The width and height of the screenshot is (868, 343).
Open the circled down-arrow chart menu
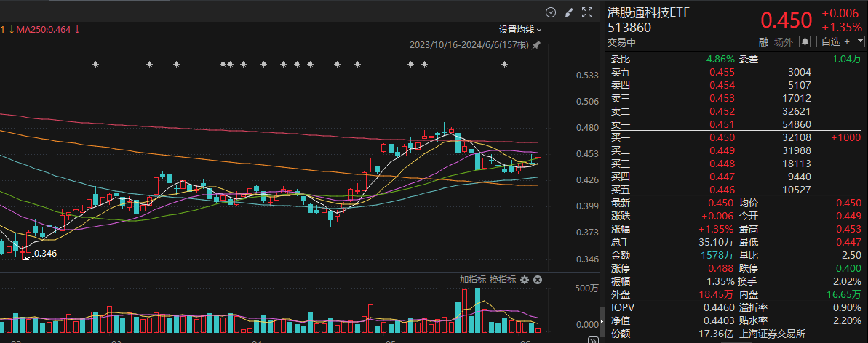(x=551, y=12)
